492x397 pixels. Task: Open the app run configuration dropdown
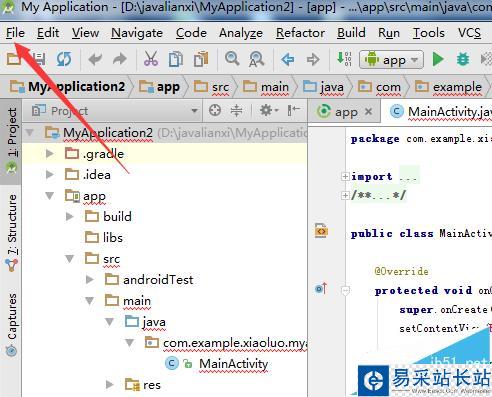click(x=391, y=60)
